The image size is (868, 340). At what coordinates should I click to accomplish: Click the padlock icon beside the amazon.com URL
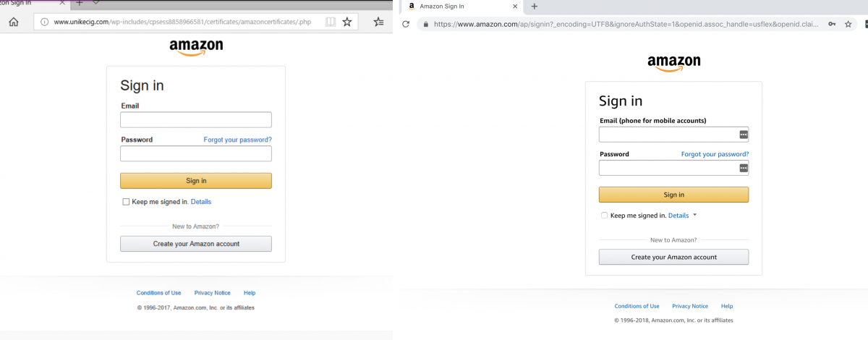[x=425, y=24]
